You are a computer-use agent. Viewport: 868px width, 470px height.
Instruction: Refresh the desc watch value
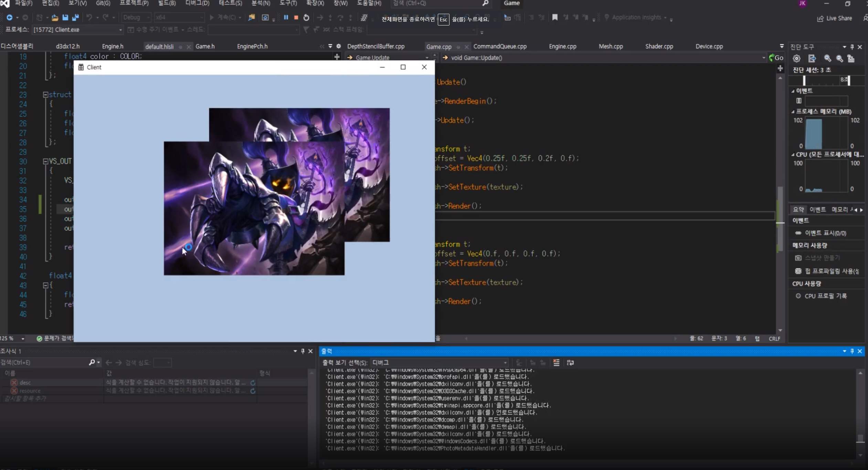[x=253, y=383]
